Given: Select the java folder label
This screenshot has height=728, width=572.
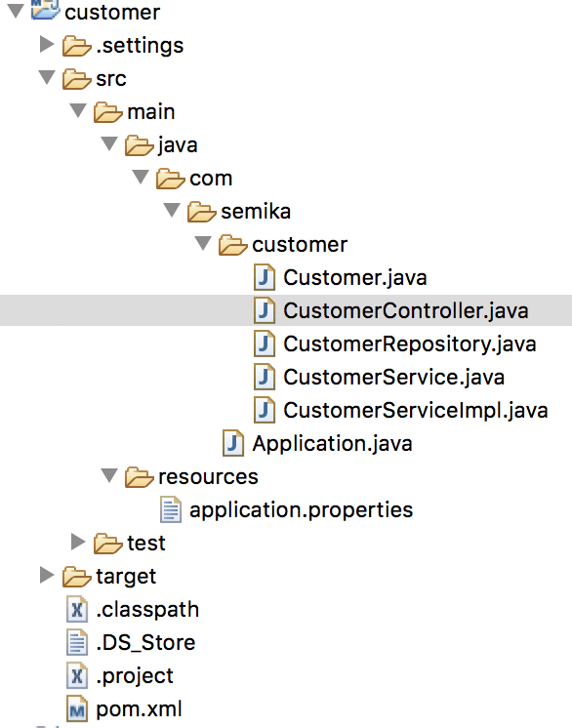Looking at the screenshot, I should (x=178, y=145).
